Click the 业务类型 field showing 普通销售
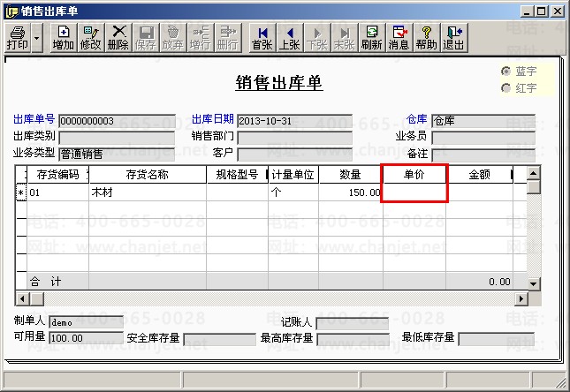Screen dimensions: 570x392 point(117,155)
